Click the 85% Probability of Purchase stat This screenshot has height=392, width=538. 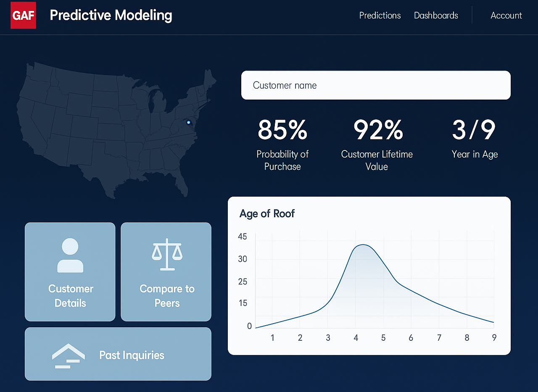(x=282, y=143)
